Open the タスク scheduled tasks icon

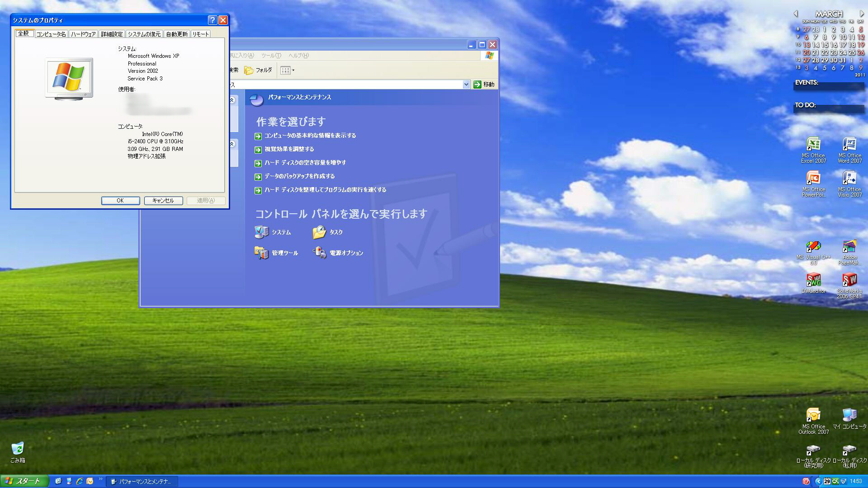tap(319, 232)
